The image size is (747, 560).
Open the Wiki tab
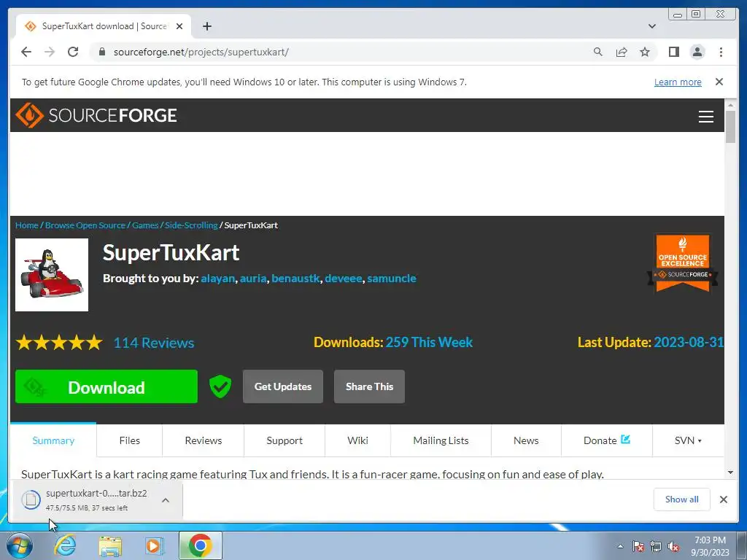(357, 440)
